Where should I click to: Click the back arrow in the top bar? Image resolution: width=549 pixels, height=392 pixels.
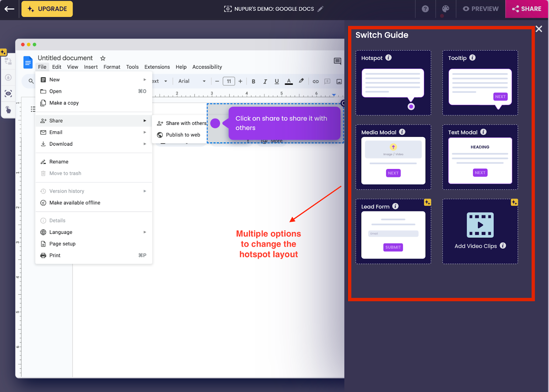tap(9, 9)
